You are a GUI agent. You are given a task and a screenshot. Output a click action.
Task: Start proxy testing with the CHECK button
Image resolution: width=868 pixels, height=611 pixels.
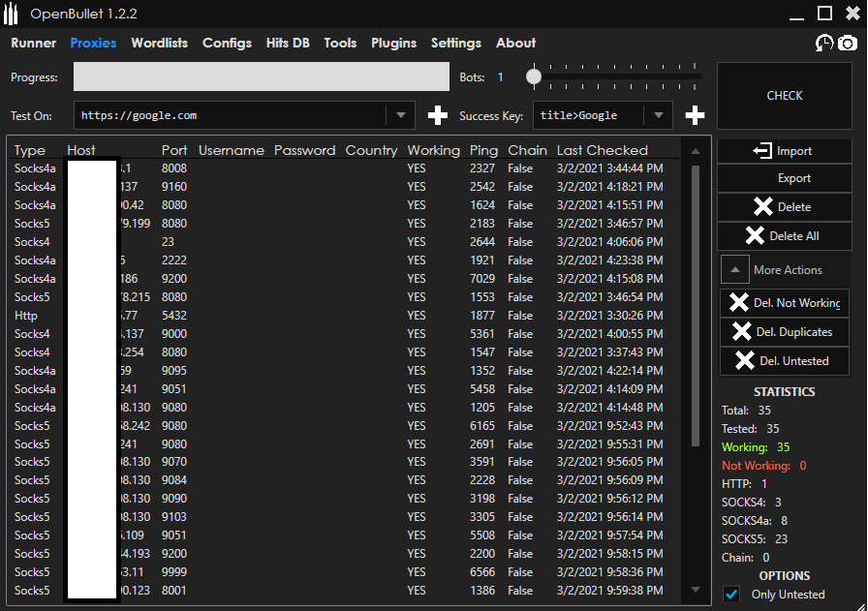pyautogui.click(x=784, y=96)
